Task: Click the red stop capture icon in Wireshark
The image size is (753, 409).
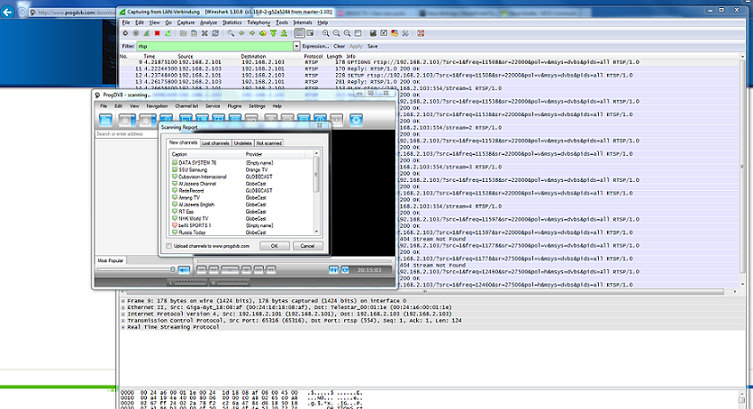Action: 156,33
